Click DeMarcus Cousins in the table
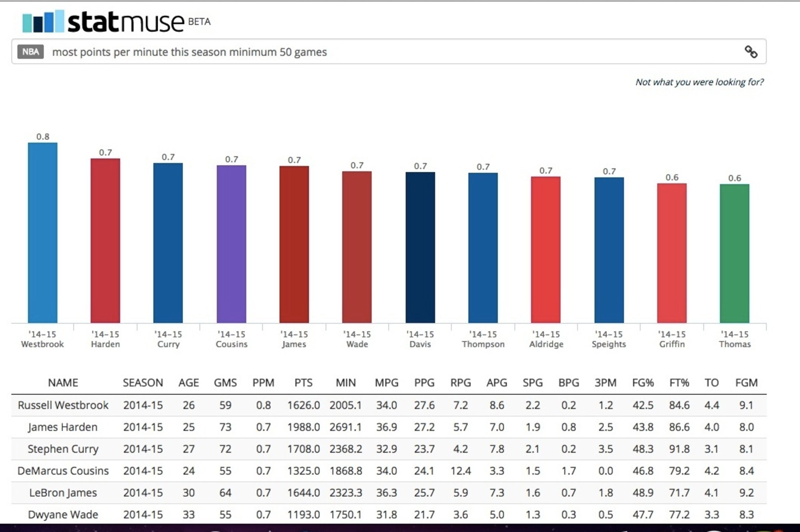 [x=63, y=471]
